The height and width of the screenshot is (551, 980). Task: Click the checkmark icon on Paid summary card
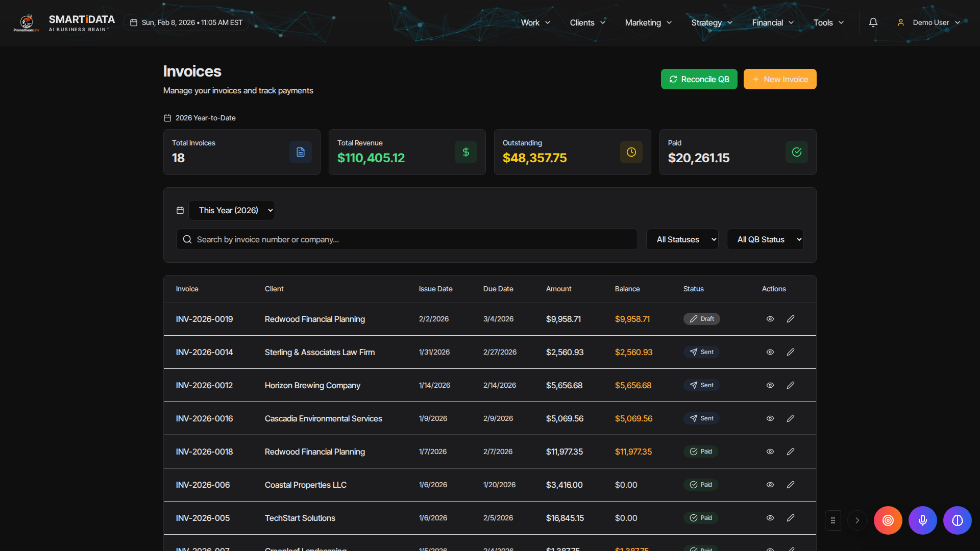(x=796, y=152)
